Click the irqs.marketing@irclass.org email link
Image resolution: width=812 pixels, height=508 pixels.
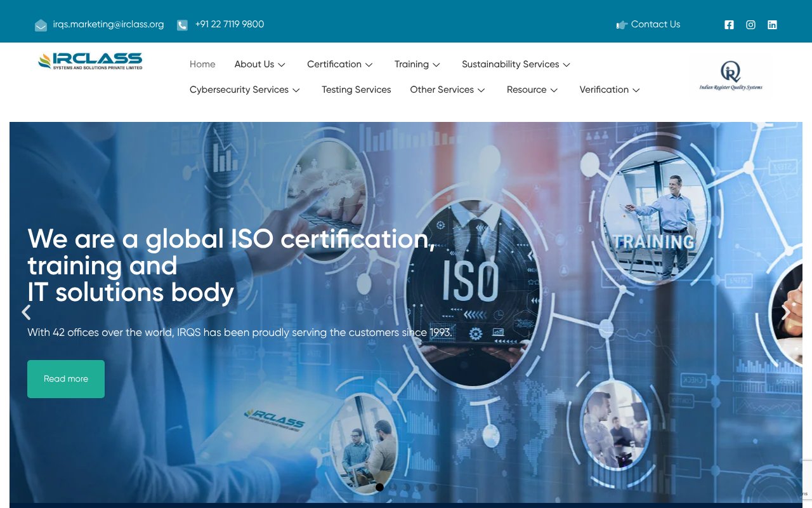coord(109,24)
